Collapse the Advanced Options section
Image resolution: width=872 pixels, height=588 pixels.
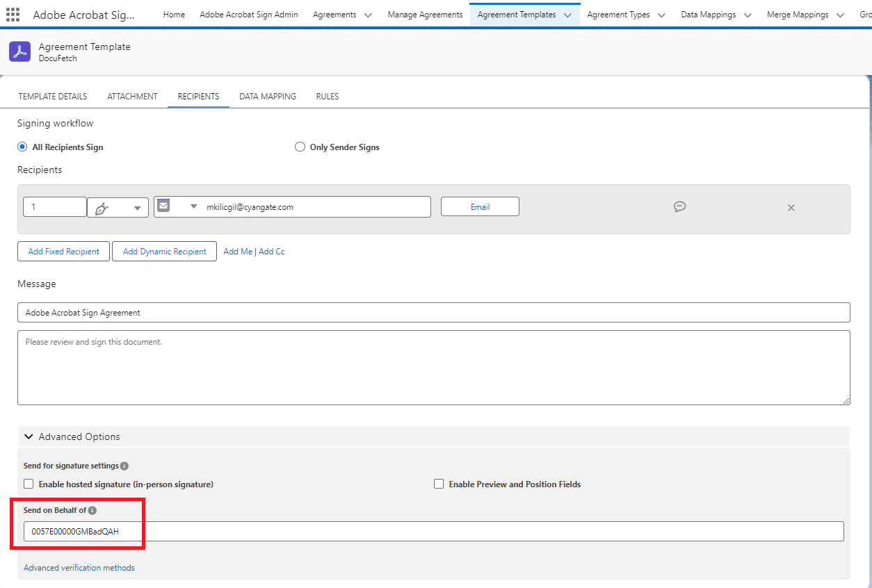tap(29, 436)
